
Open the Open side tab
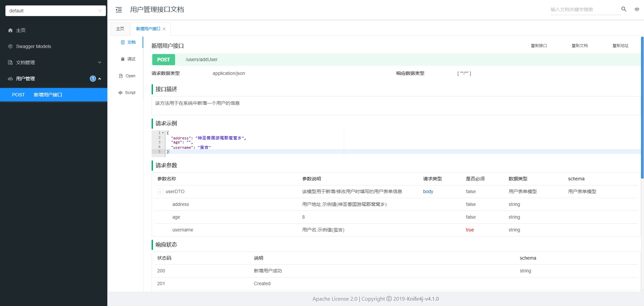pyautogui.click(x=127, y=76)
